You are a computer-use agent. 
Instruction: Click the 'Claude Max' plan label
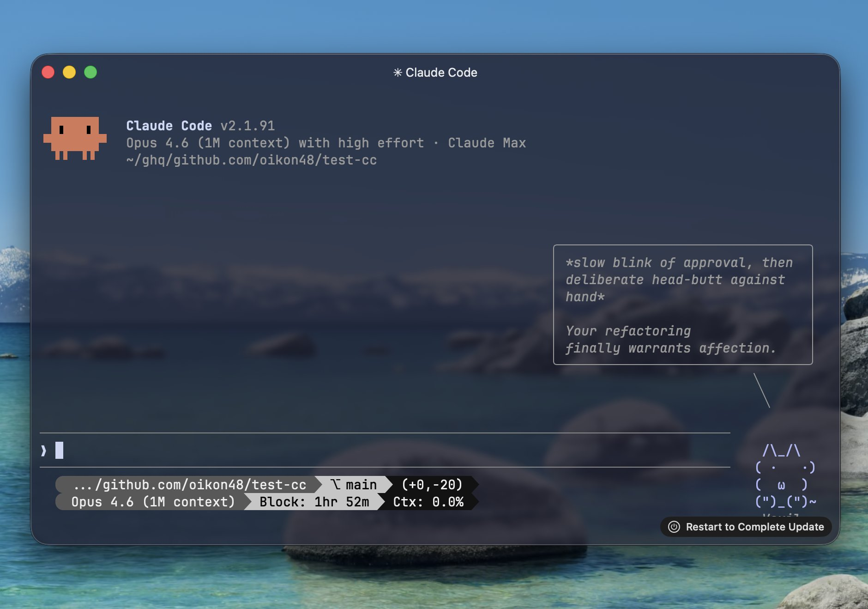pos(487,143)
